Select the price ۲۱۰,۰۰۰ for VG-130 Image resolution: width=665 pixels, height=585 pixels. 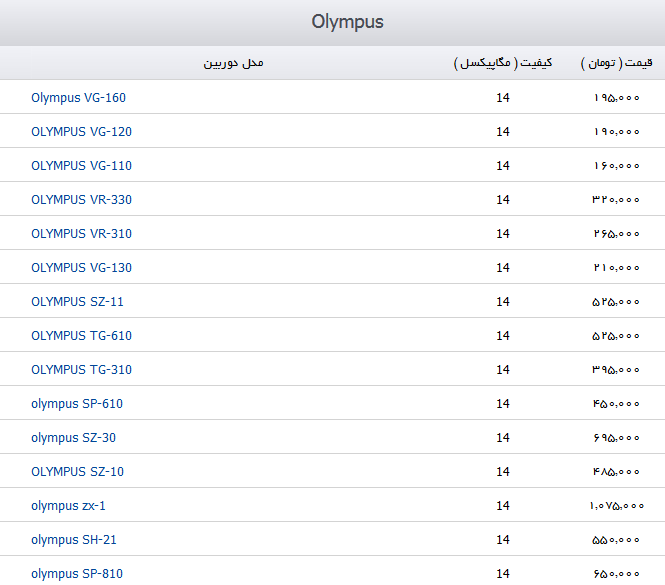(x=616, y=268)
